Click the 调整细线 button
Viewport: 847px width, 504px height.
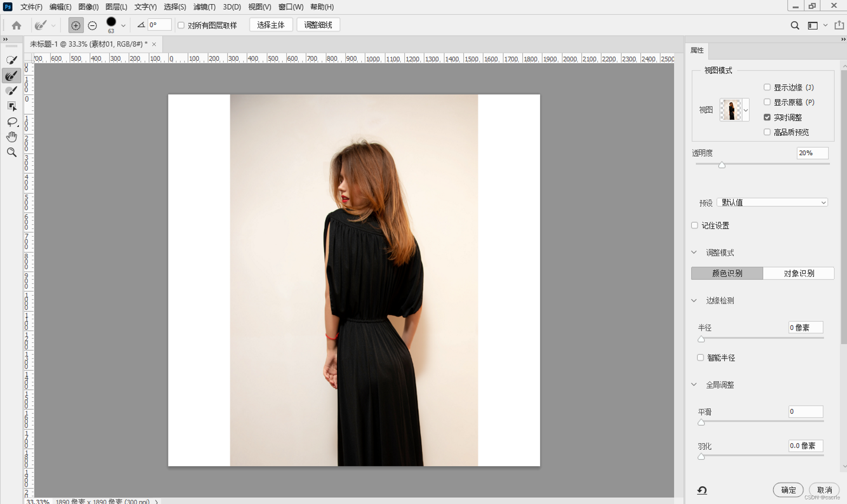point(318,25)
